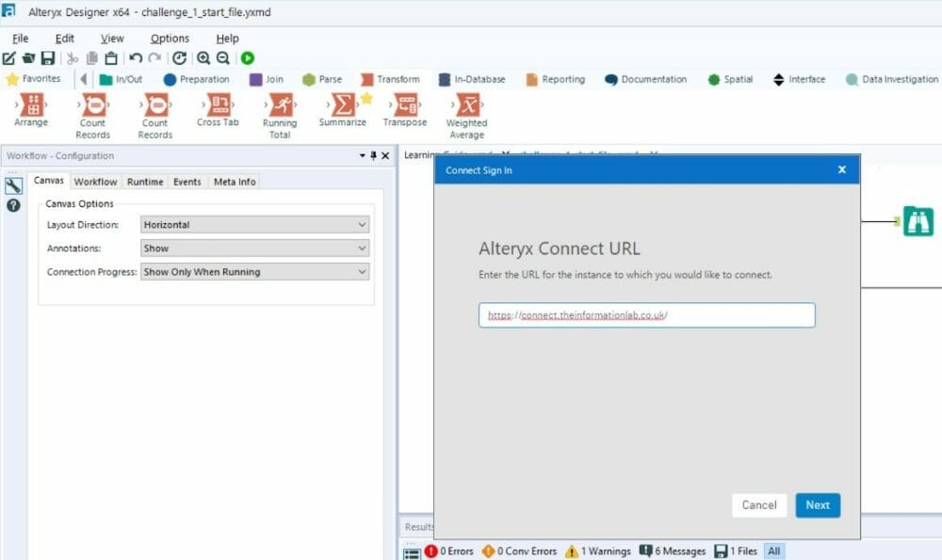Switch to the Events tab

point(187,182)
